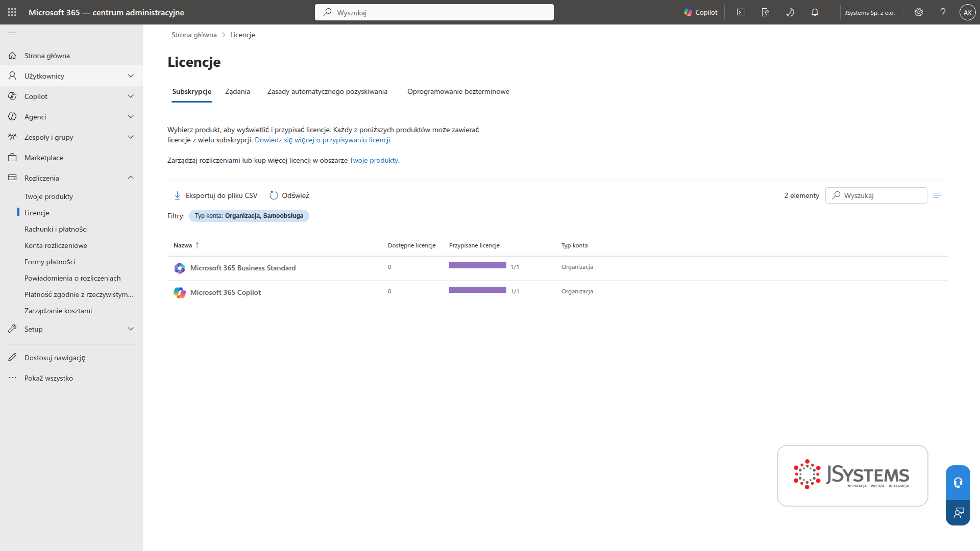Click the Zespoły i grupy icon
This screenshot has height=551, width=980.
point(12,137)
